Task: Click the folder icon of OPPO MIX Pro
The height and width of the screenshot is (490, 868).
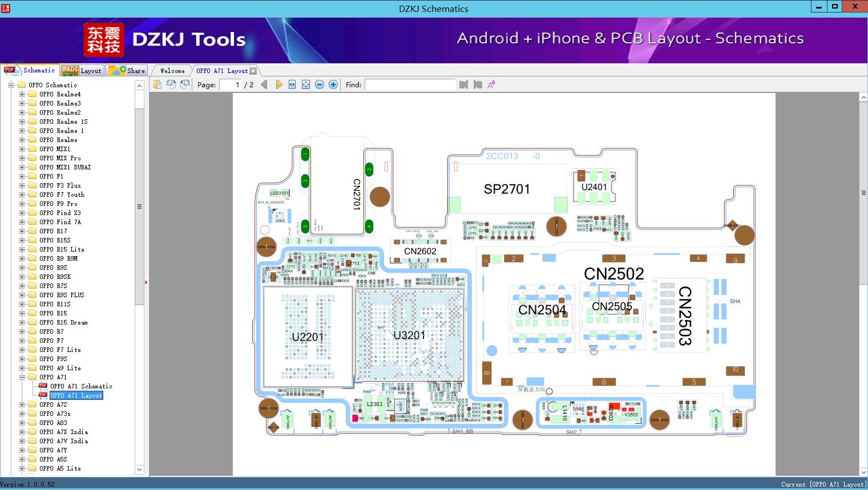Action: (33, 158)
